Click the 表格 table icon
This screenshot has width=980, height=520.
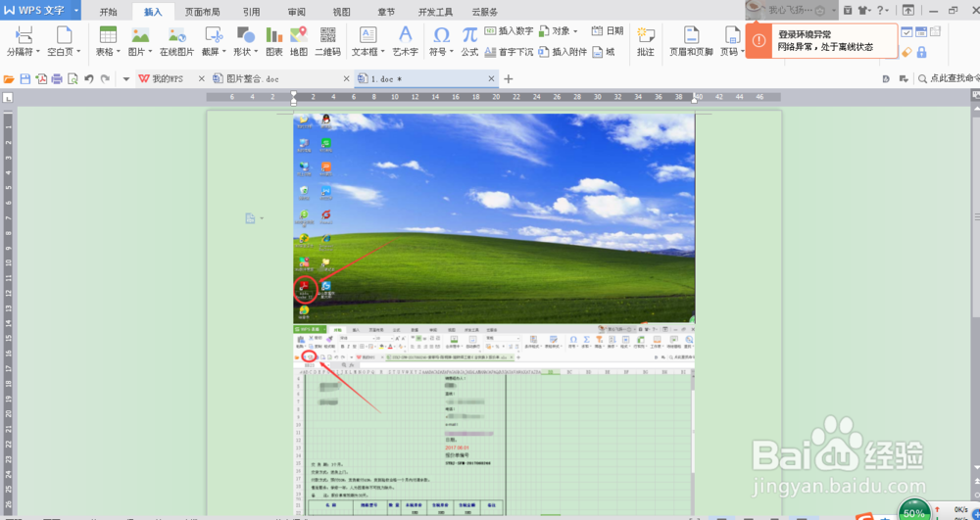(x=108, y=34)
